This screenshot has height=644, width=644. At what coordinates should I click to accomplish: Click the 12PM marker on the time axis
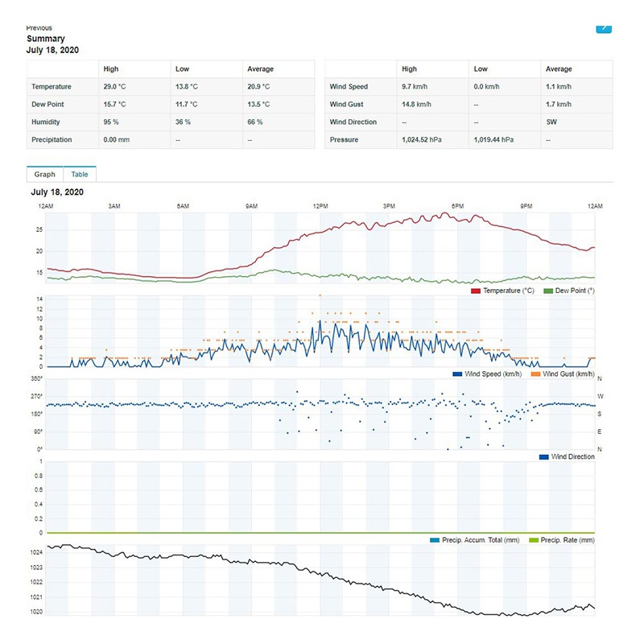[320, 207]
